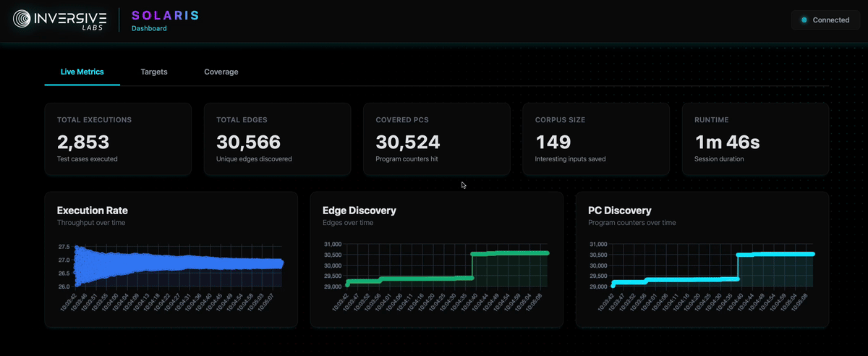Image resolution: width=868 pixels, height=356 pixels.
Task: Click the Inversive Labs spiral logo icon
Action: click(22, 20)
